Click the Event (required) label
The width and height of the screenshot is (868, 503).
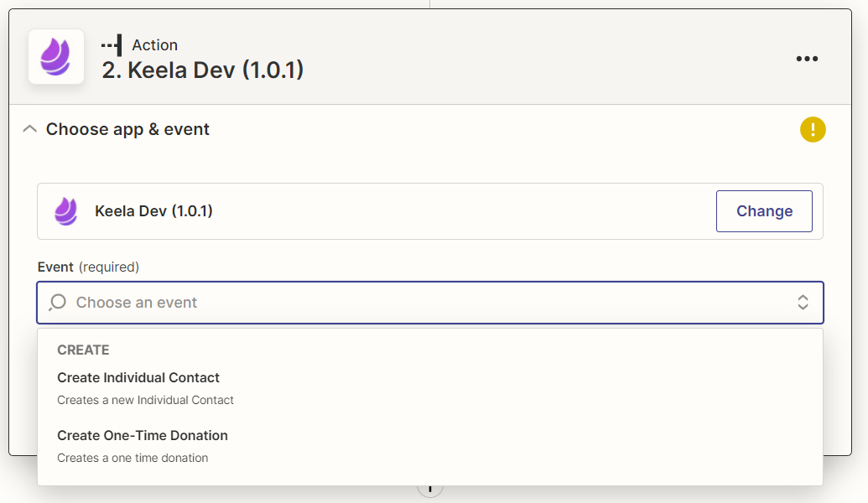pyautogui.click(x=88, y=267)
